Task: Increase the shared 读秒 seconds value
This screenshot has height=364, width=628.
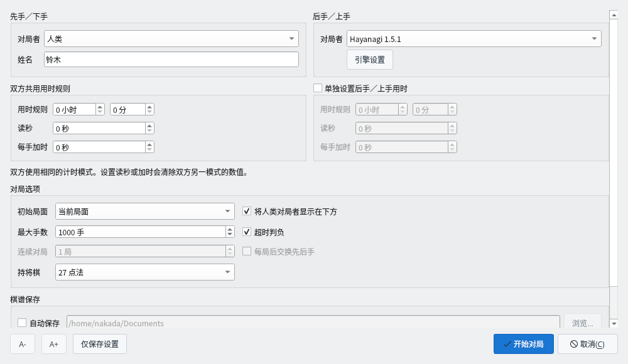Action: (149, 126)
